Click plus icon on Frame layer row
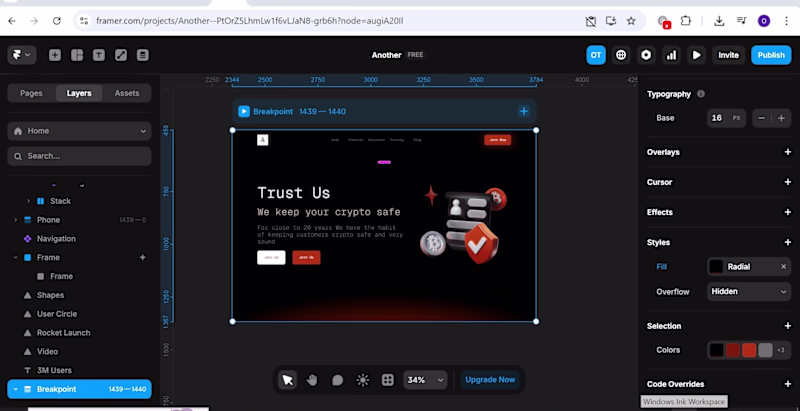800x411 pixels. click(x=143, y=258)
